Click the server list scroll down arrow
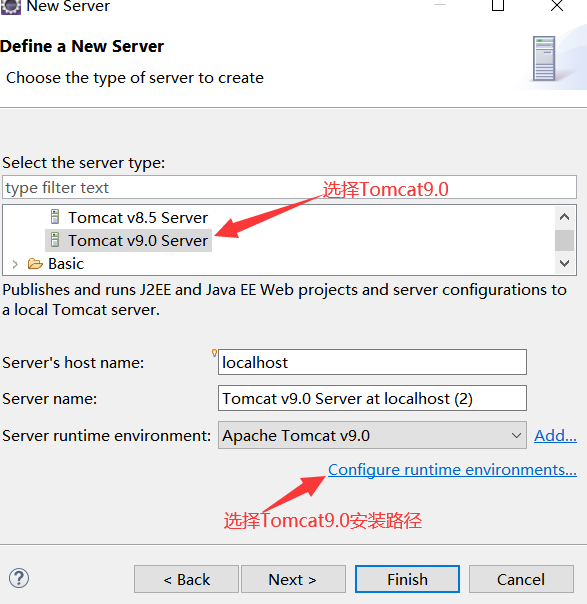587x604 pixels. (564, 263)
